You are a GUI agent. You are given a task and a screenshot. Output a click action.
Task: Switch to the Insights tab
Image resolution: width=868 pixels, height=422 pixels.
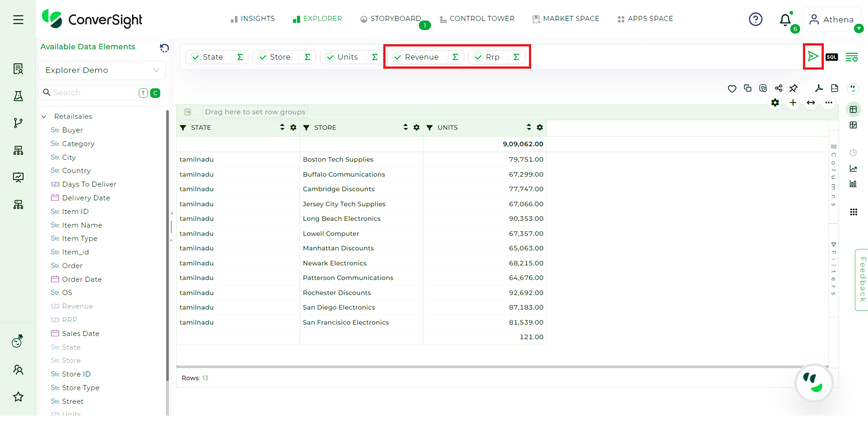253,19
